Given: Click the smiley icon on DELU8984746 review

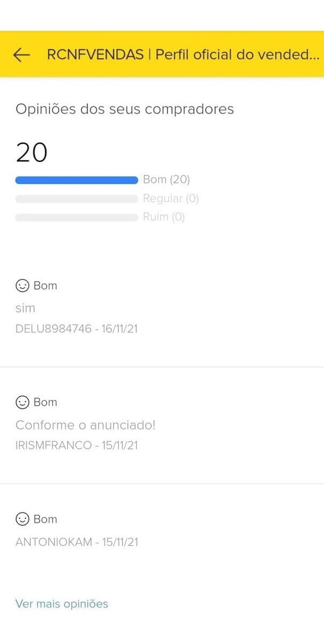Looking at the screenshot, I should click(x=22, y=286).
